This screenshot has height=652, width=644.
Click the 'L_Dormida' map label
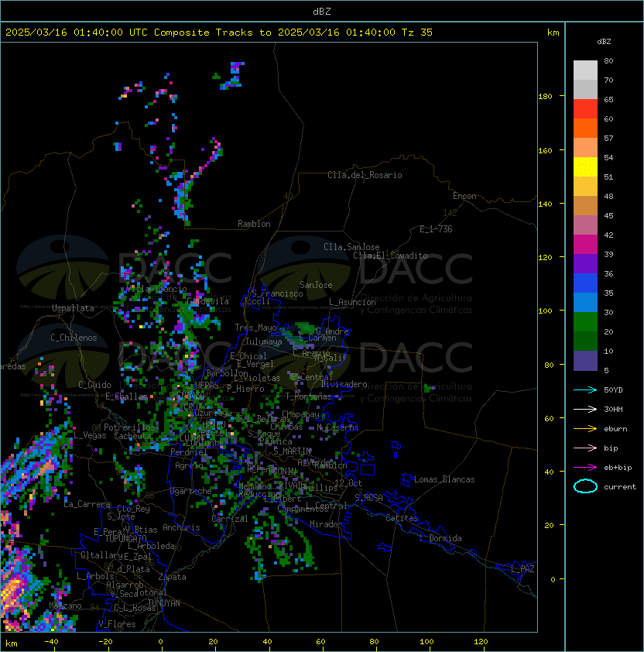click(440, 538)
